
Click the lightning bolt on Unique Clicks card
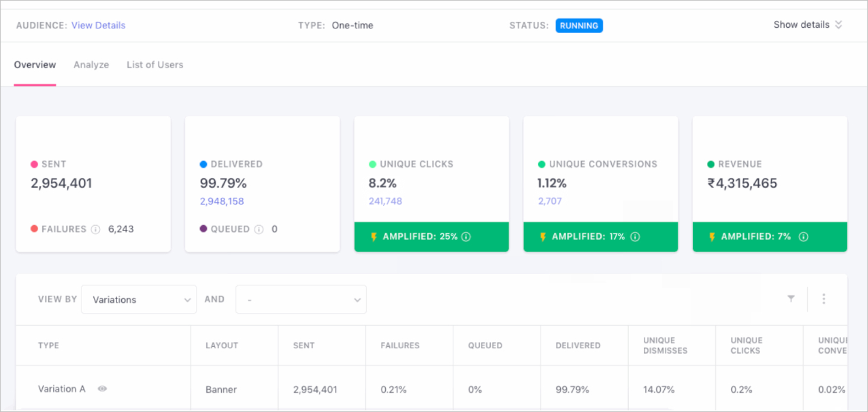click(x=374, y=236)
